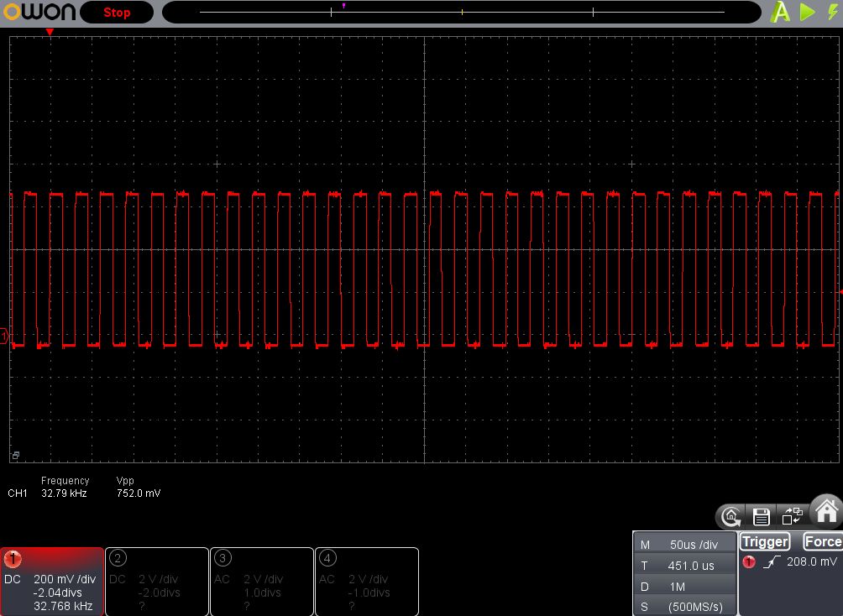Click channel 1 DC coupling label
The height and width of the screenshot is (616, 843).
click(x=13, y=579)
